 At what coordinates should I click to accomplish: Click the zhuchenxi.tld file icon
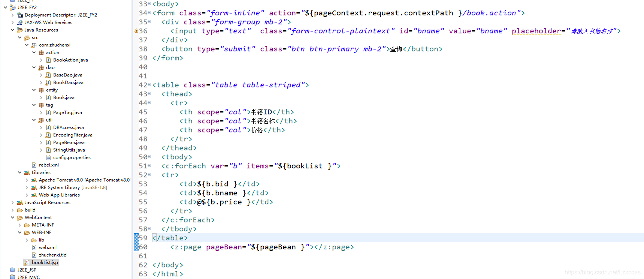(34, 255)
